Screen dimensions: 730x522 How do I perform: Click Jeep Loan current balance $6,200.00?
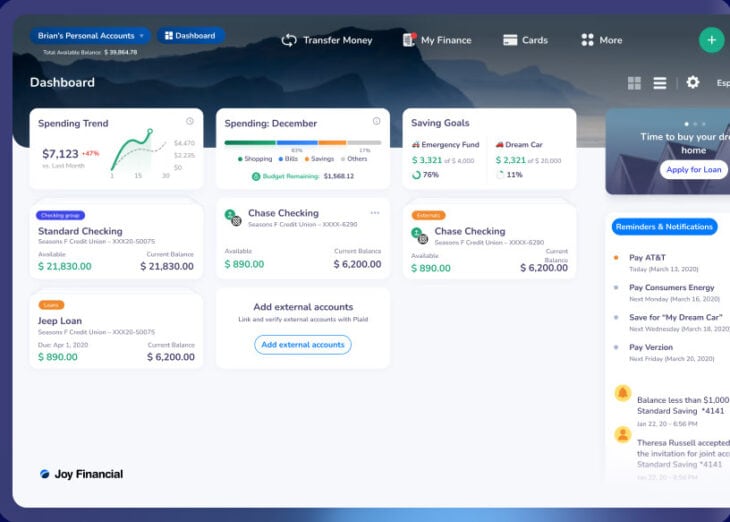(x=171, y=357)
